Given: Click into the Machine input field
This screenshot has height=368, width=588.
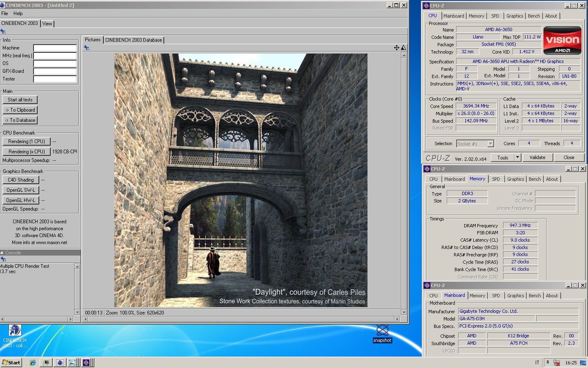Looking at the screenshot, I should tap(55, 48).
